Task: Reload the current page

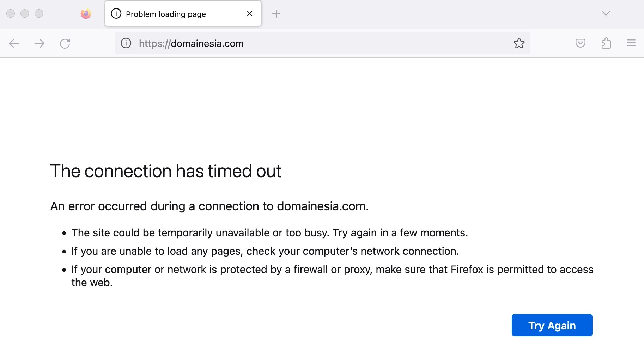Action: click(65, 43)
